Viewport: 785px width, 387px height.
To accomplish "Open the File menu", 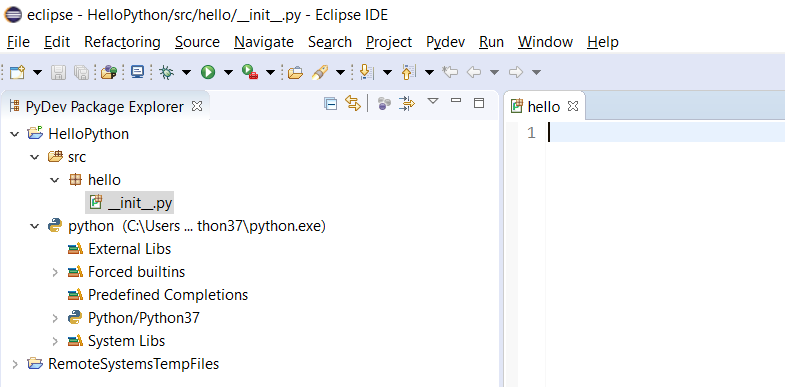I will pyautogui.click(x=18, y=42).
